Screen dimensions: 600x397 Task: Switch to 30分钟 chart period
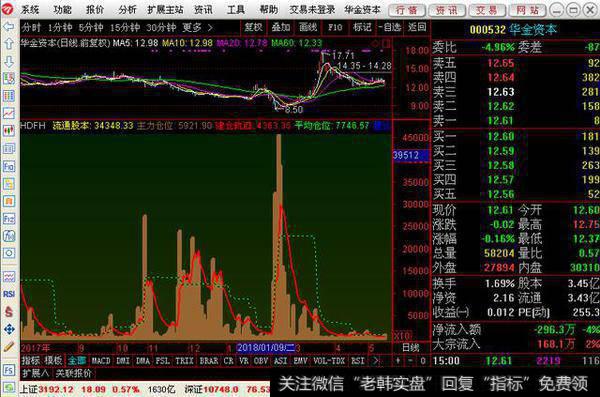pyautogui.click(x=161, y=28)
